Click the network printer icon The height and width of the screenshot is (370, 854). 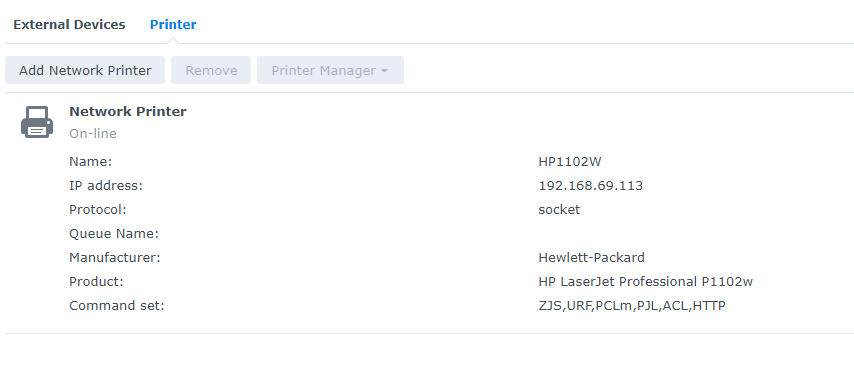point(37,122)
